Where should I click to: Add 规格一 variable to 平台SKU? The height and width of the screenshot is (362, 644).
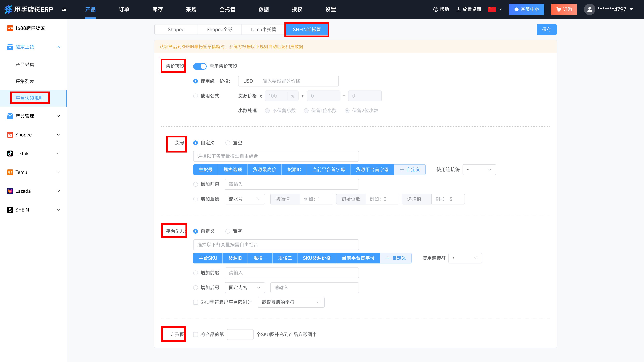(x=260, y=258)
